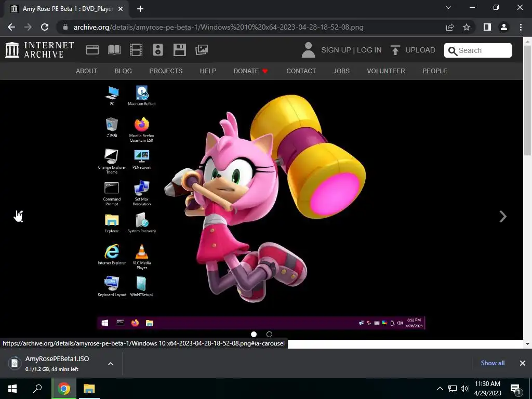Open the BLOG page
Image resolution: width=532 pixels, height=399 pixels.
click(123, 71)
